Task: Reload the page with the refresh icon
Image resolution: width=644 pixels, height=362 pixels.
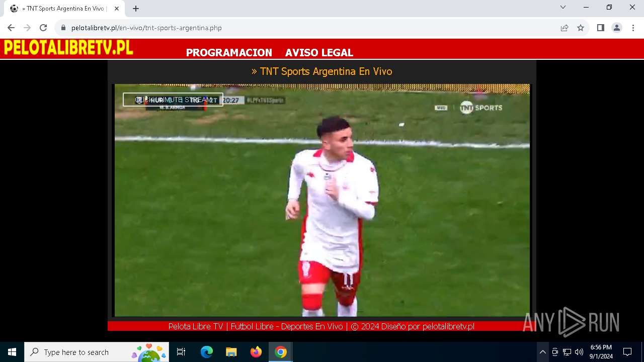Action: coord(43,28)
